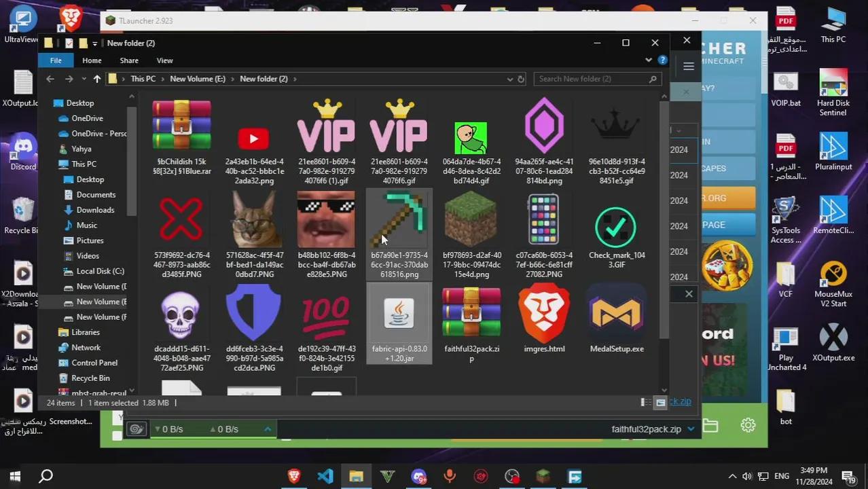Select the Minecraft grass block PNG file

tap(471, 235)
